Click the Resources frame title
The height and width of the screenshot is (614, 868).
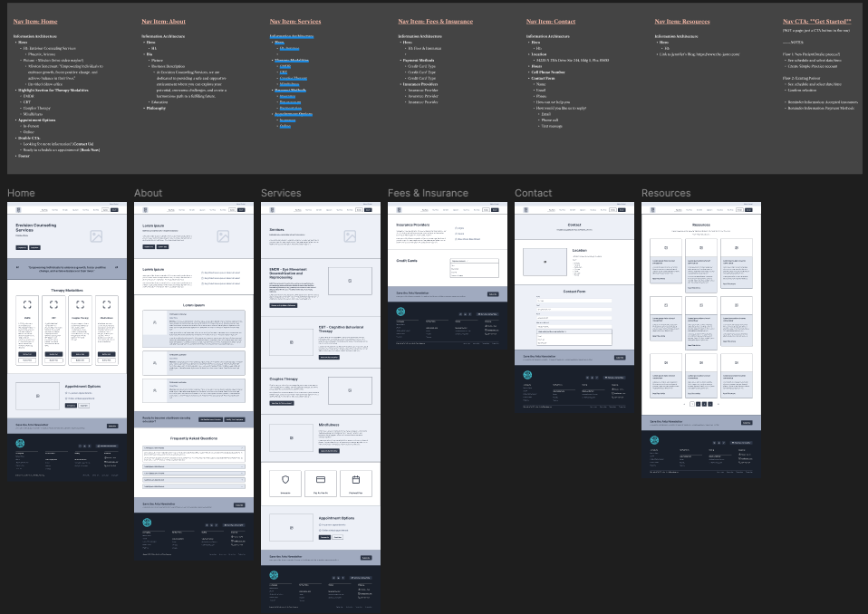pos(666,193)
